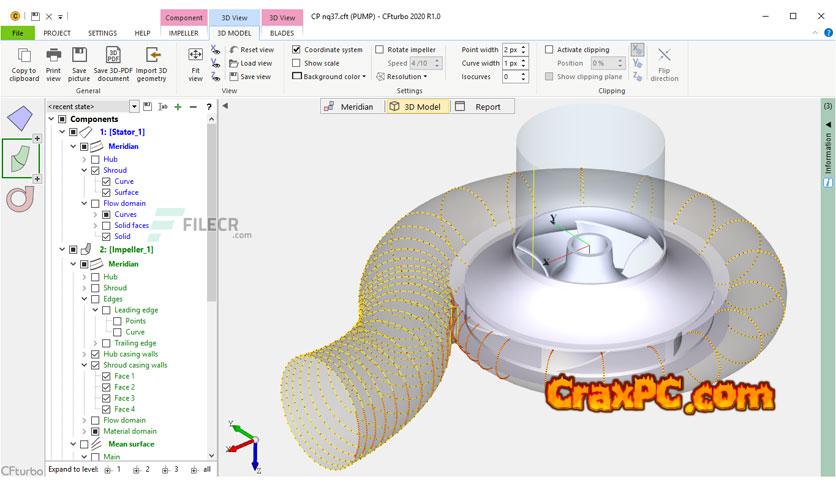
Task: Click the Point width input field
Action: (x=509, y=50)
